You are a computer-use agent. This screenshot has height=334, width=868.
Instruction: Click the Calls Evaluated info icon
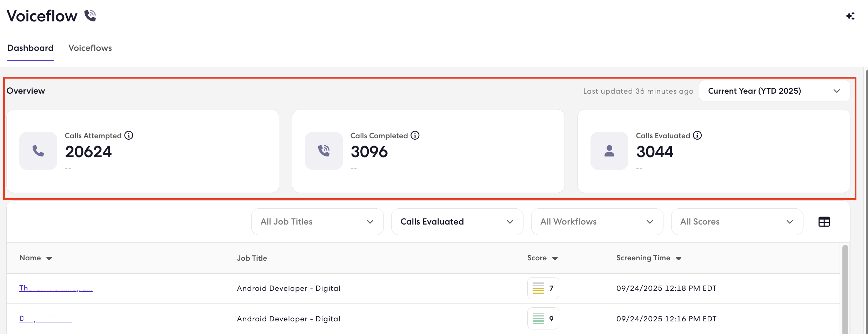coord(697,135)
